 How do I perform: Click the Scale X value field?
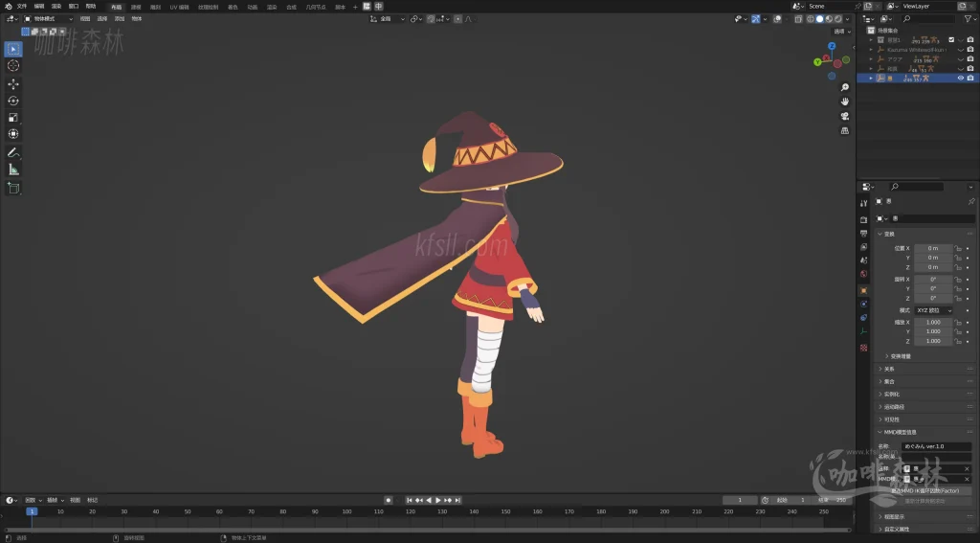[x=933, y=322]
